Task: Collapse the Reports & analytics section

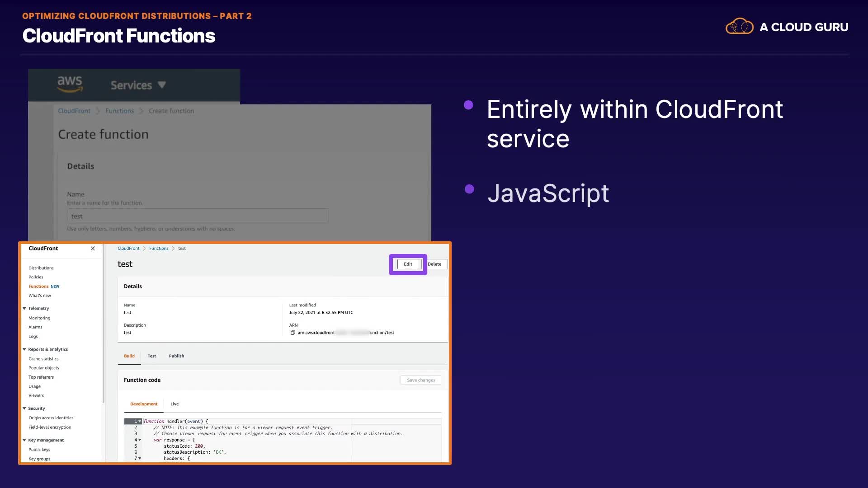Action: coord(24,349)
